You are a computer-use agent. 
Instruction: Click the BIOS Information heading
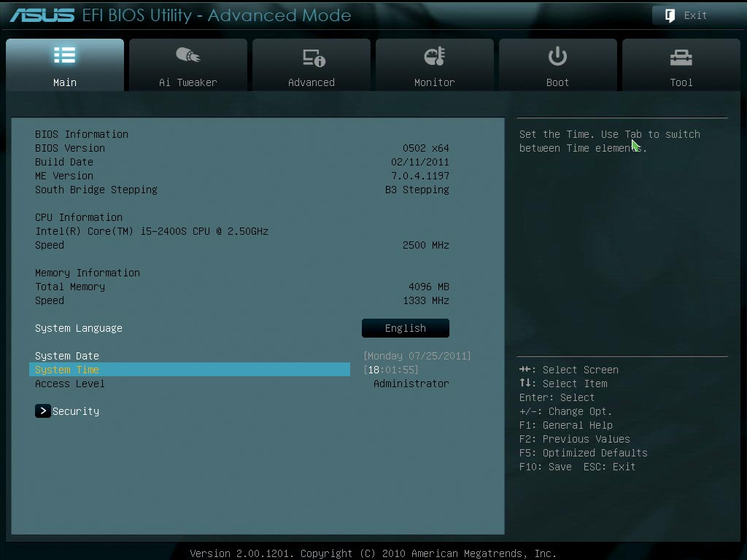82,134
